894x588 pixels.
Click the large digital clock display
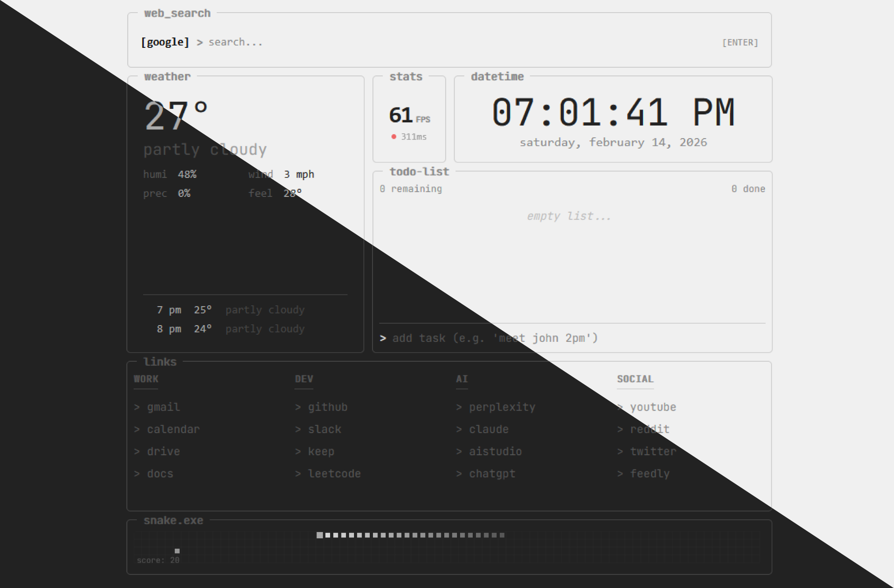pyautogui.click(x=613, y=112)
